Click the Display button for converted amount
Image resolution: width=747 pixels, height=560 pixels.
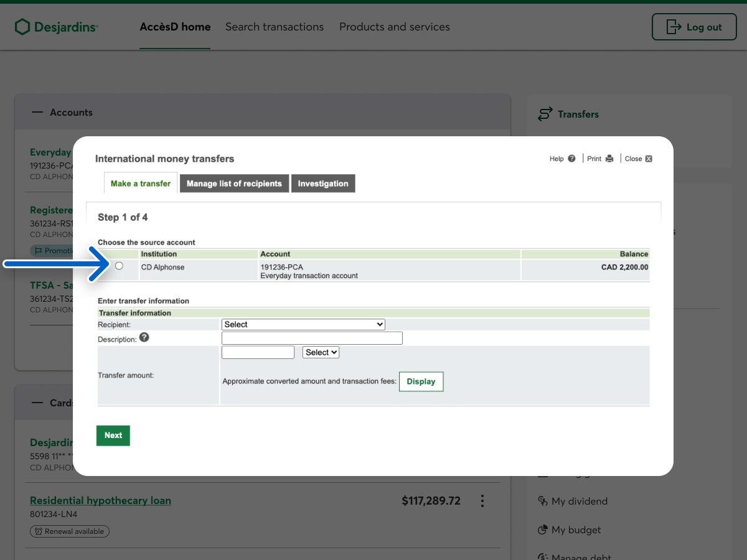click(421, 381)
